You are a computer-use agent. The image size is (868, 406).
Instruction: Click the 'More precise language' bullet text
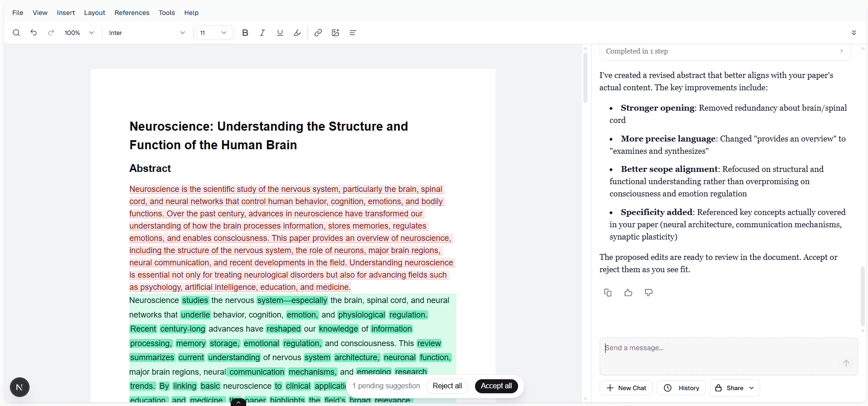(x=668, y=139)
